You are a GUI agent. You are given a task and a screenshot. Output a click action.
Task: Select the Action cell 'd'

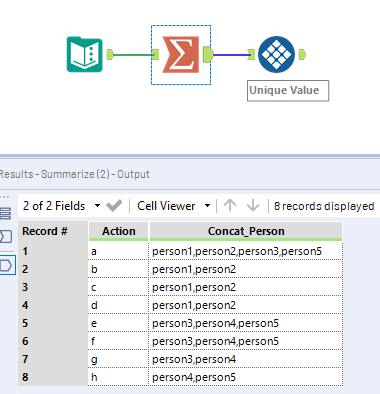click(x=118, y=305)
